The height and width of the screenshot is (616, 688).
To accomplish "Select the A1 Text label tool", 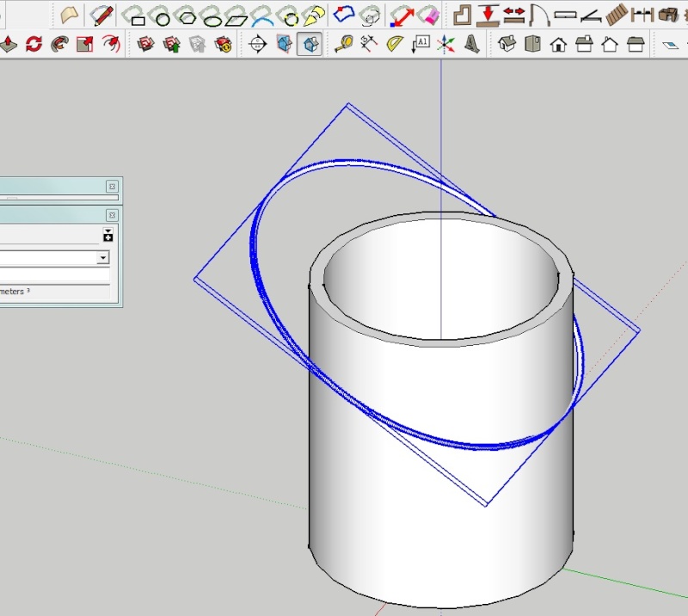I will pos(421,44).
